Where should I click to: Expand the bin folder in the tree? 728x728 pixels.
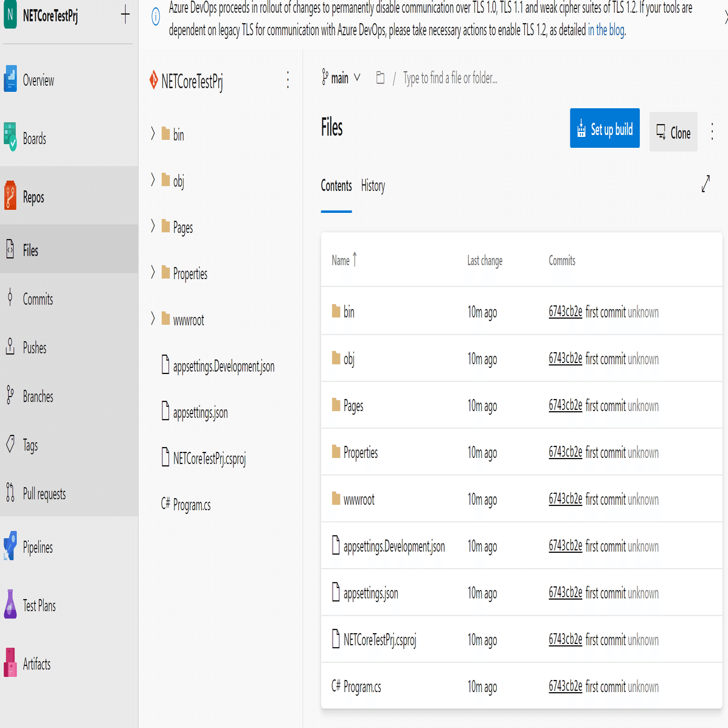coord(153,134)
